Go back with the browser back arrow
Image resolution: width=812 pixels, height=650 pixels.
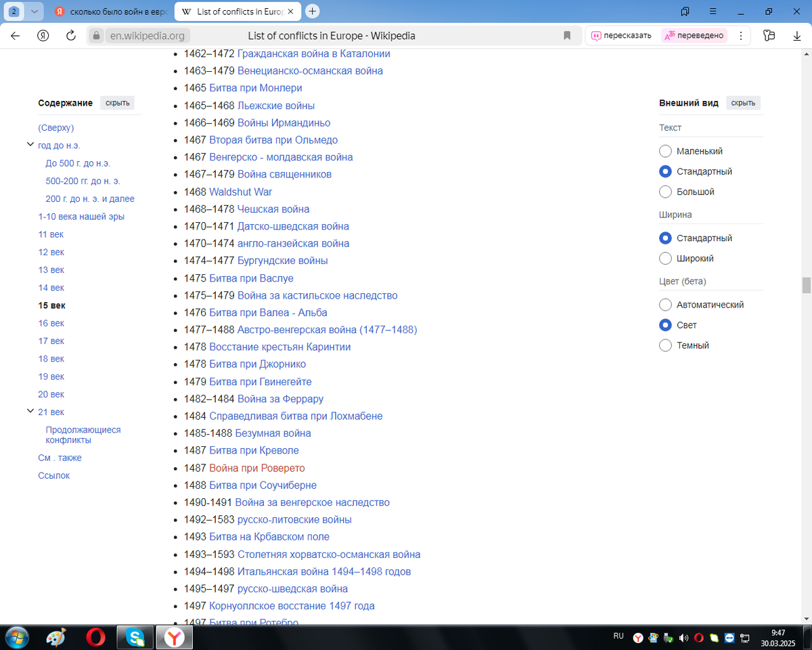coord(16,36)
